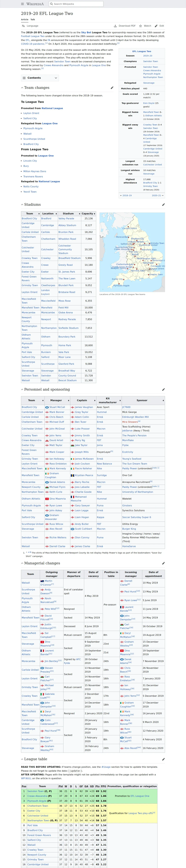The height and width of the screenshot is (868, 186).
Task: Open the COVID-19 pandemic link
Action: pos(33,44)
